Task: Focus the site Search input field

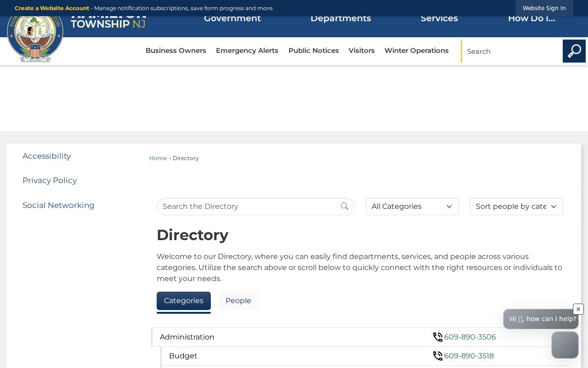Action: point(512,51)
